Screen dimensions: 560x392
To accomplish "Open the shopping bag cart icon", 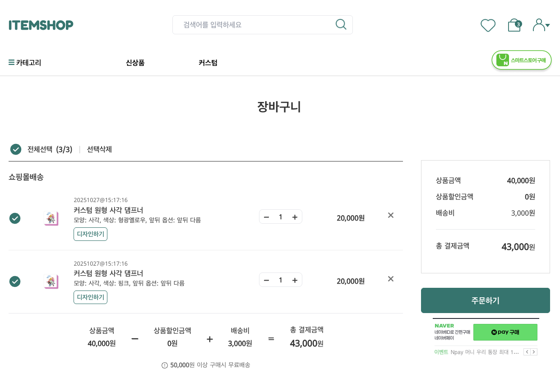I will tap(514, 25).
